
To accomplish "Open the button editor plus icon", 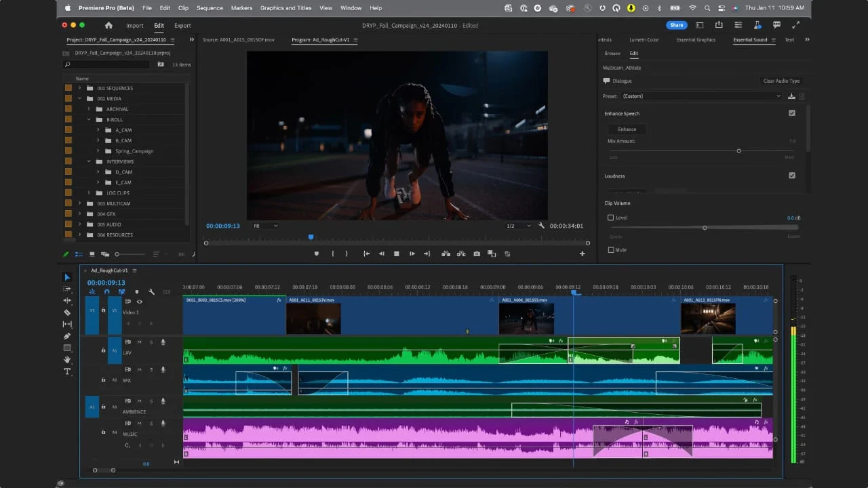I will click(x=582, y=253).
